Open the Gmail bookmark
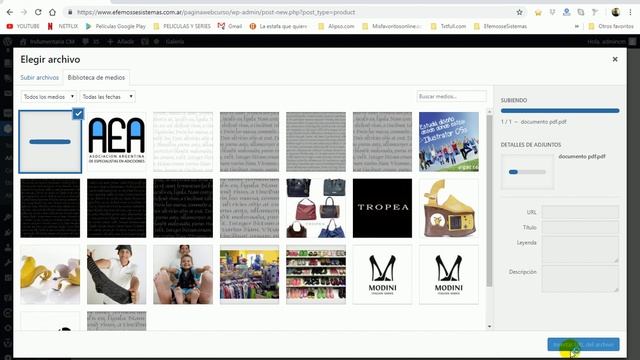Viewport: 640px width, 360px height. (x=230, y=26)
